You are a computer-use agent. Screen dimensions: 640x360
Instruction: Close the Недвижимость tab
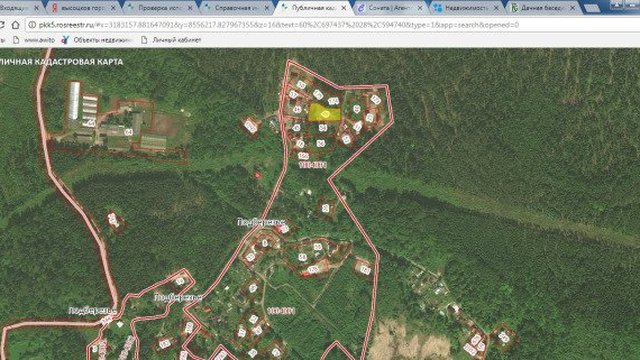point(497,8)
